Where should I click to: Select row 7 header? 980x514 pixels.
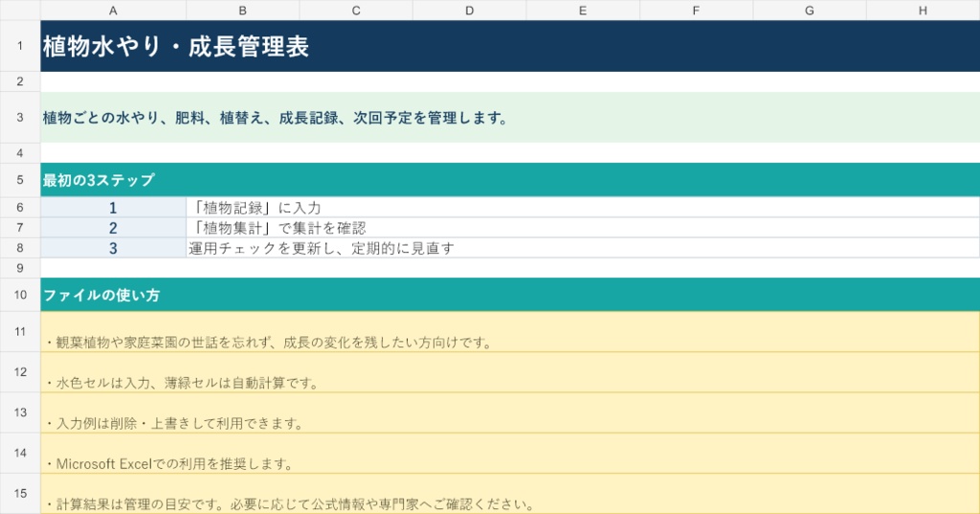(20, 228)
